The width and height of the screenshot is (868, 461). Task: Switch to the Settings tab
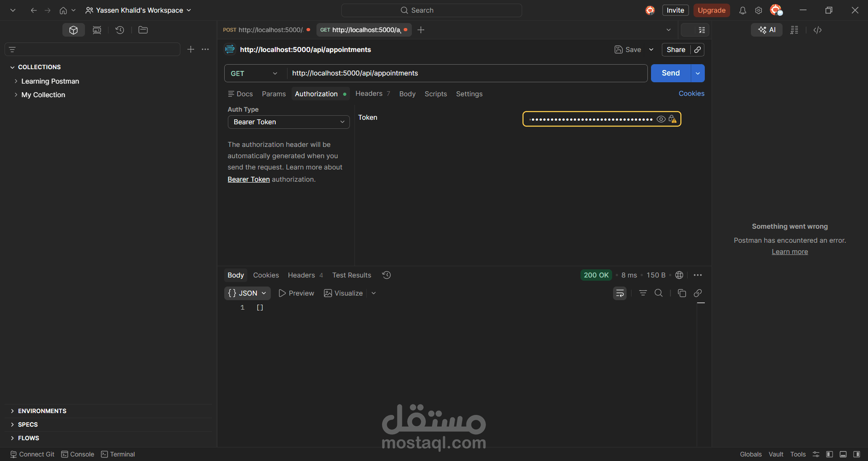[469, 94]
